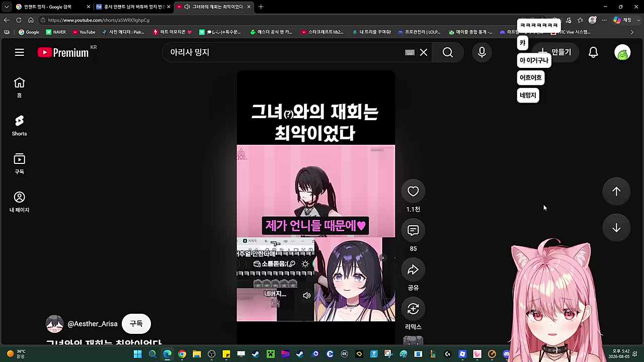Open the sound-link icon in the Short

pyautogui.click(x=413, y=341)
